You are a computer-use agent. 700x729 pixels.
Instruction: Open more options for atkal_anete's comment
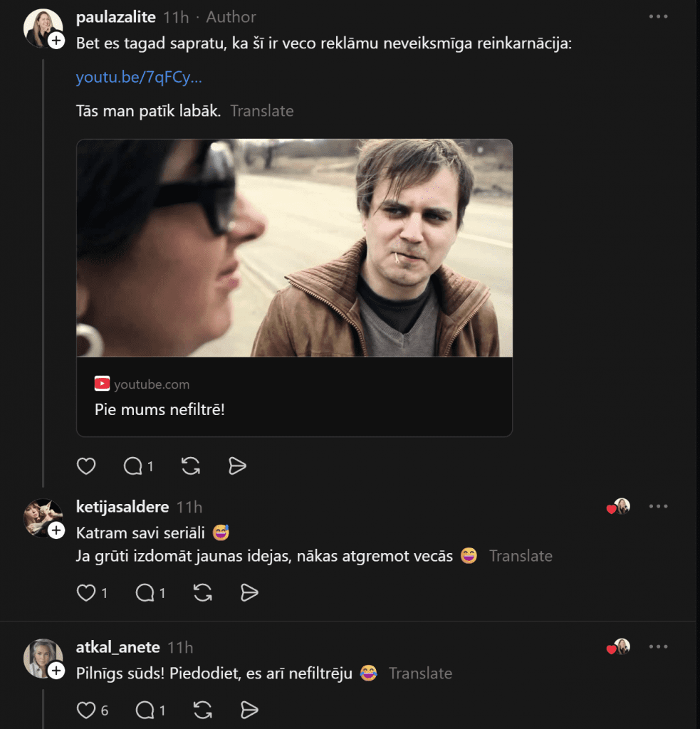tap(658, 647)
